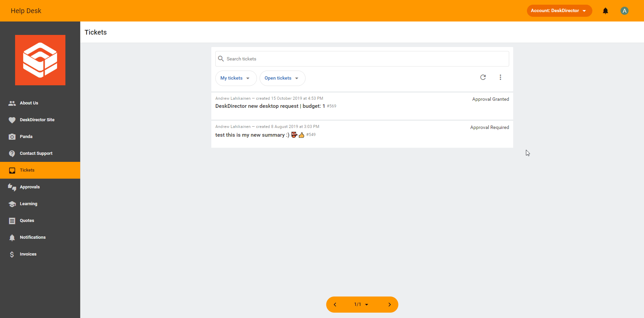Click the Notifications bell icon in sidebar
The image size is (644, 318).
pyautogui.click(x=12, y=237)
